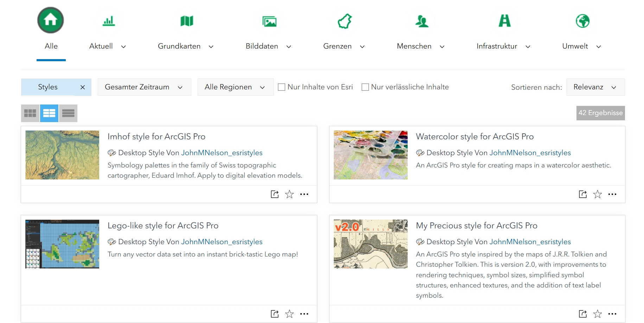
Task: Open Lego-like style for ArcGIS Pro title
Action: [x=163, y=226]
